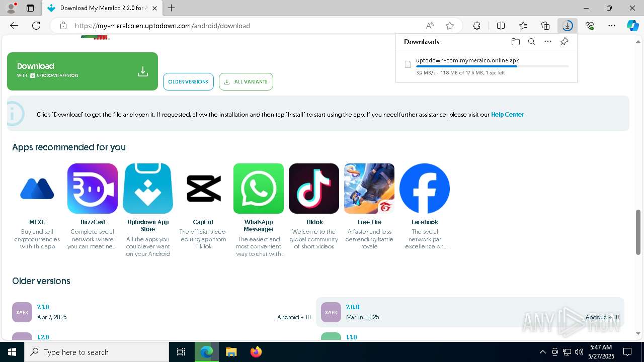Click the MEXC app title

coord(37,222)
